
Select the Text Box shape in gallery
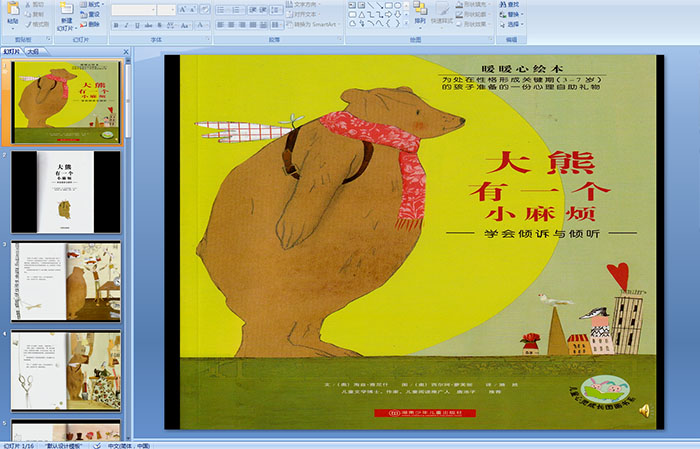pyautogui.click(x=353, y=5)
